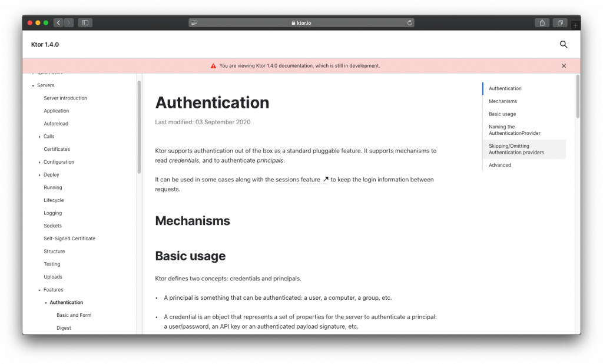Image resolution: width=603 pixels, height=364 pixels.
Task: Click the Safari forward arrow
Action: 69,23
